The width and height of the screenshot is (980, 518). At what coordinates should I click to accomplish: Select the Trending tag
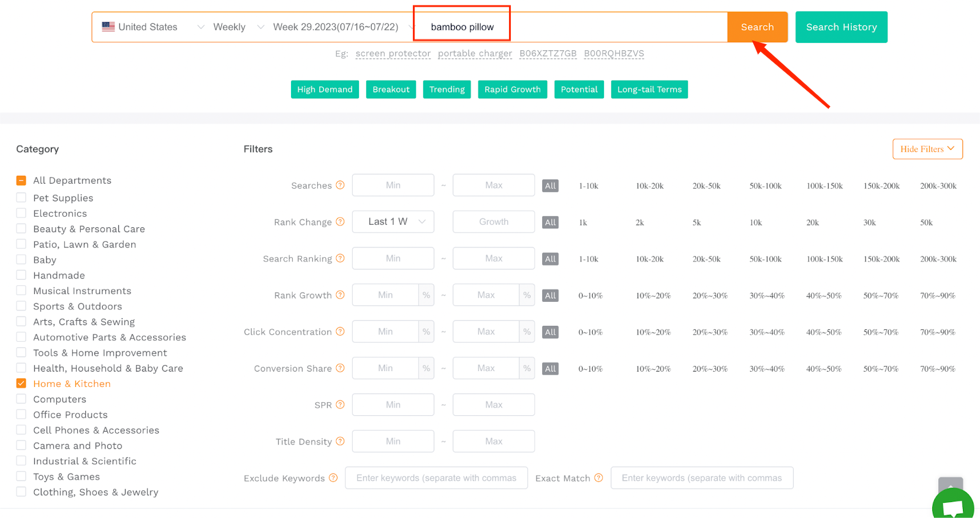pyautogui.click(x=447, y=89)
